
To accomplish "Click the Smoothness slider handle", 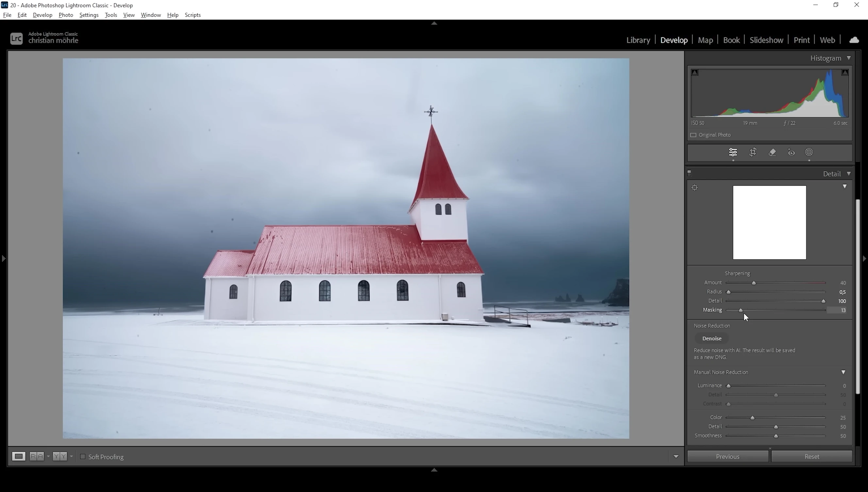I will [776, 436].
